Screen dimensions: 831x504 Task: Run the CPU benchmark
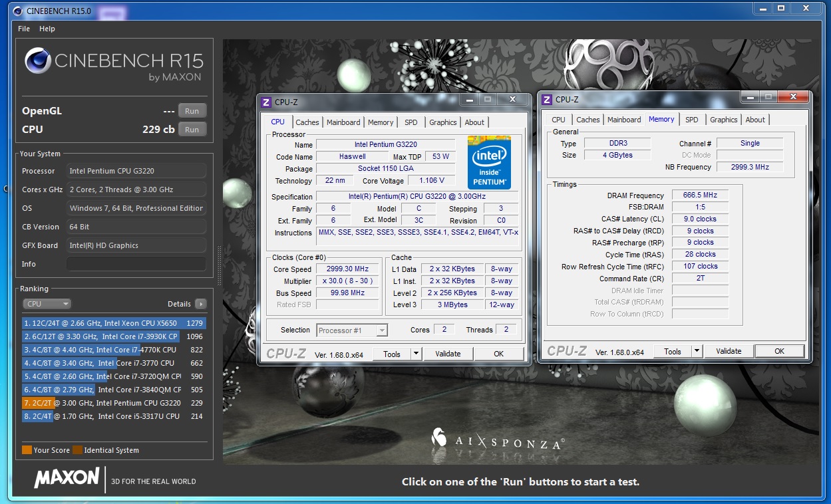coord(192,130)
